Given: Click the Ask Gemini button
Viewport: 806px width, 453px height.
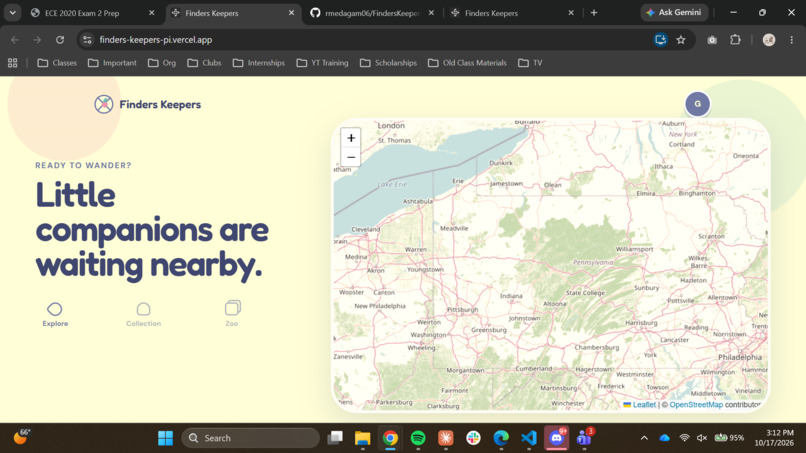Looking at the screenshot, I should click(674, 12).
